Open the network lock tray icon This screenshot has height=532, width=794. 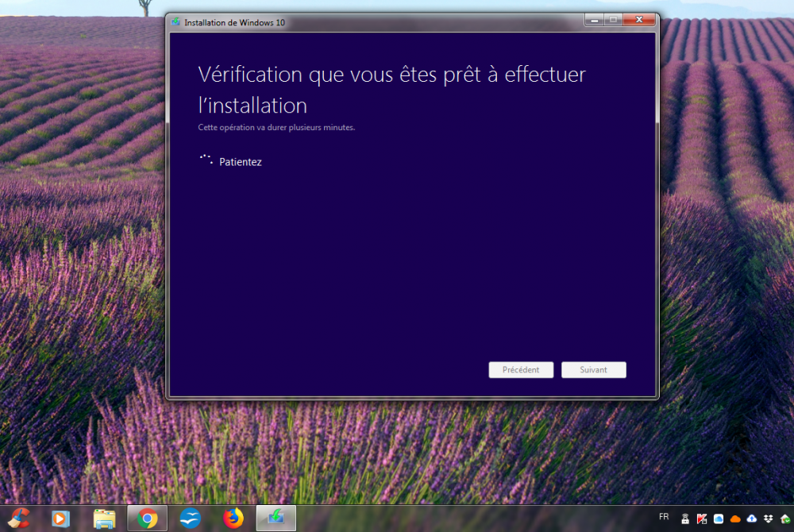point(685,519)
